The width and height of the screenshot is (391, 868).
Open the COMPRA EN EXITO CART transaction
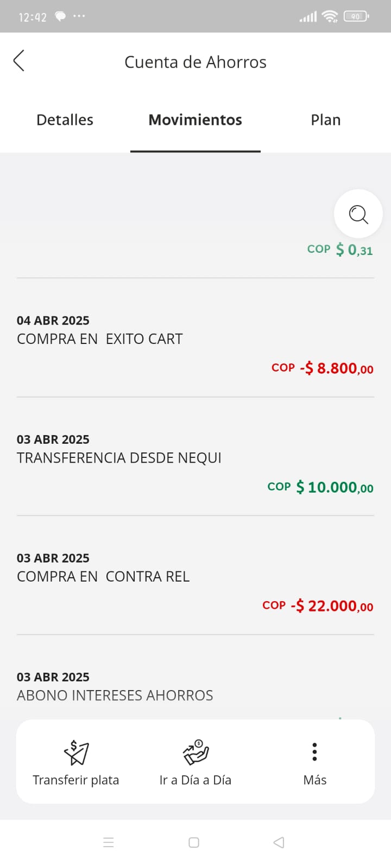point(100,339)
